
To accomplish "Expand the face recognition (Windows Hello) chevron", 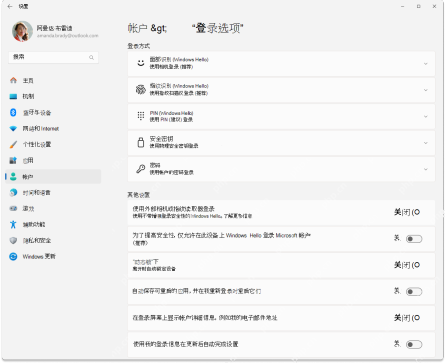I will tap(426, 63).
